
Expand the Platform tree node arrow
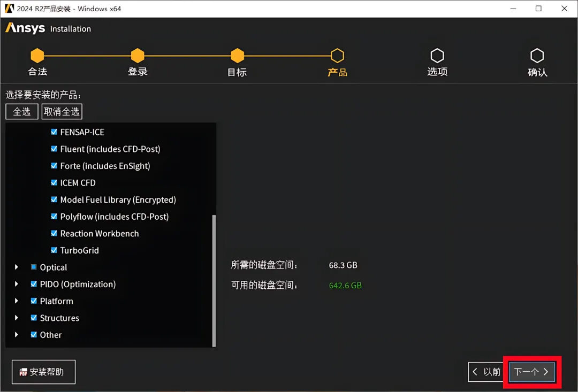pyautogui.click(x=16, y=301)
